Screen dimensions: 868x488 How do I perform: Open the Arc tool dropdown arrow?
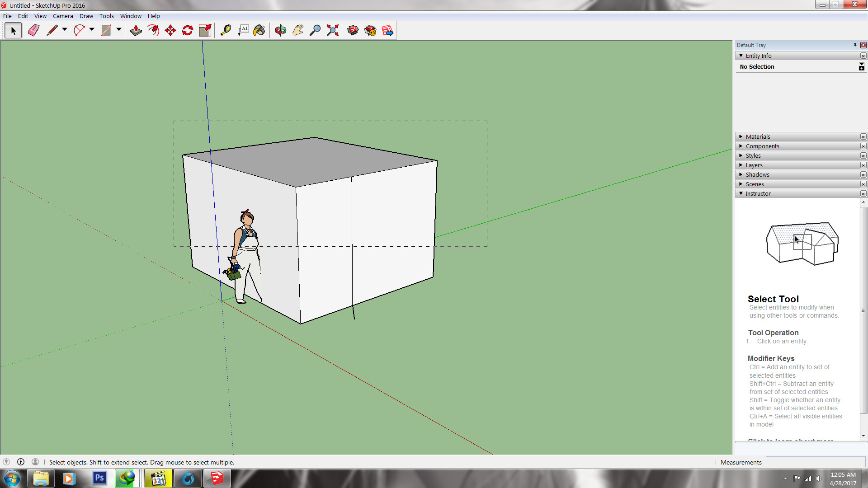click(x=92, y=29)
